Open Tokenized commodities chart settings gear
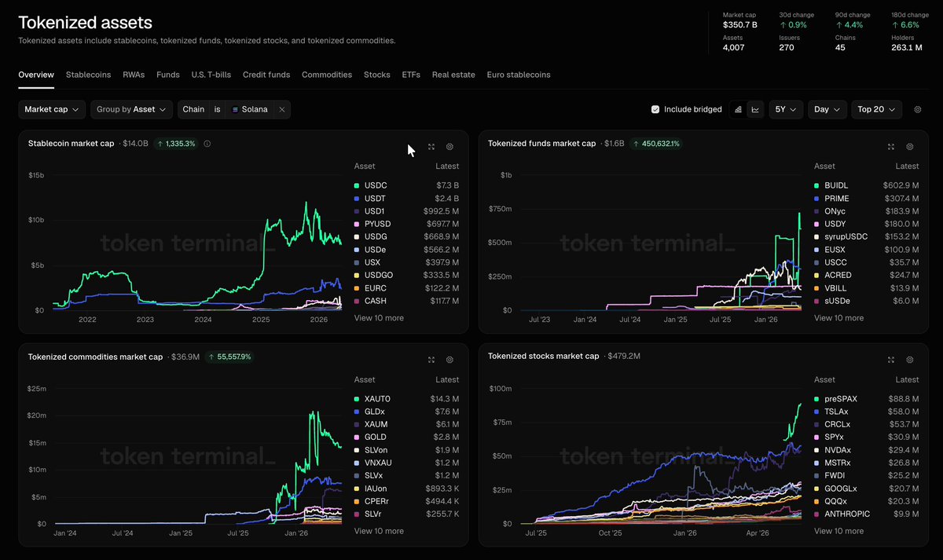The image size is (943, 560). (x=449, y=360)
